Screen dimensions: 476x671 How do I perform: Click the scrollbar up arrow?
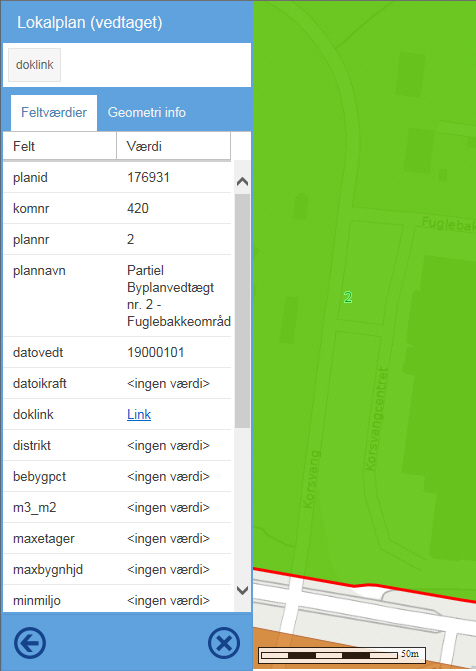242,181
